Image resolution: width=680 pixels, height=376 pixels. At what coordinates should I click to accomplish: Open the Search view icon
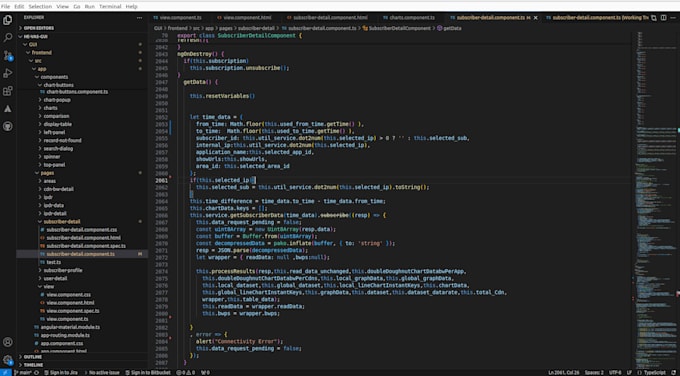coord(7,38)
